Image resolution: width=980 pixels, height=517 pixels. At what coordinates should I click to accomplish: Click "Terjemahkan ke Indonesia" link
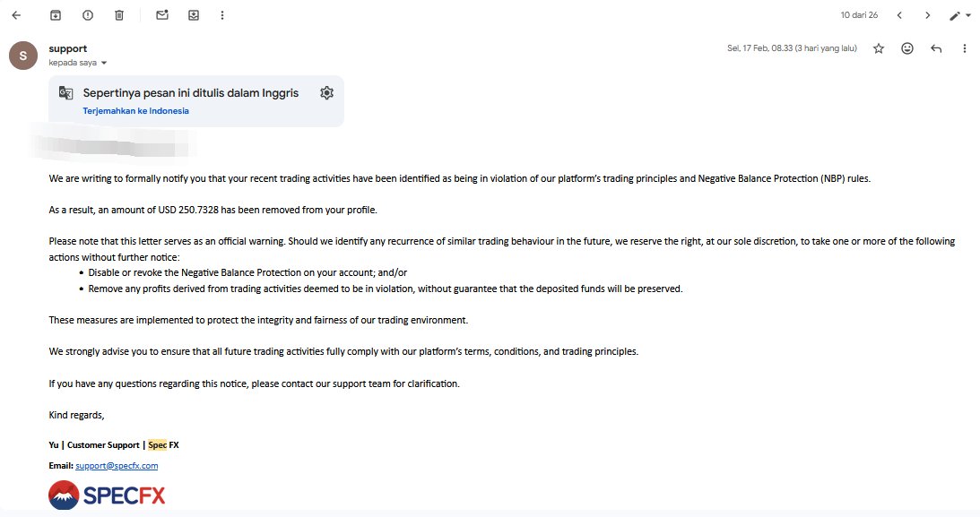pyautogui.click(x=135, y=111)
